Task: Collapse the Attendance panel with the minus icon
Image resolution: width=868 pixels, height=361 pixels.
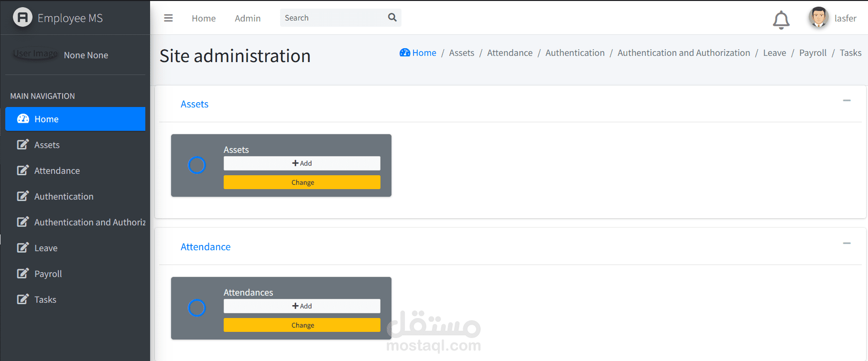Action: pyautogui.click(x=847, y=243)
